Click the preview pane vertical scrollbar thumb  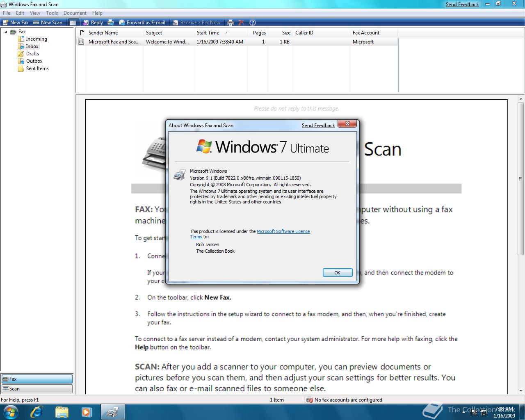tap(521, 178)
